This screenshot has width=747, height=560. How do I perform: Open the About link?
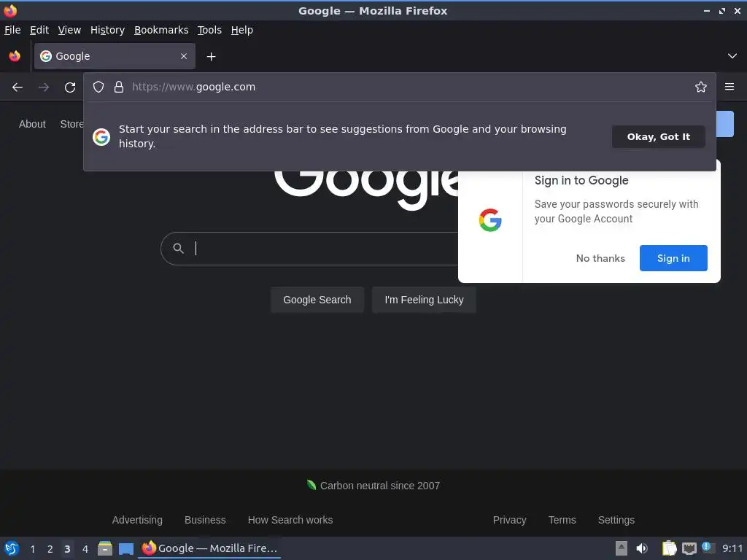32,124
